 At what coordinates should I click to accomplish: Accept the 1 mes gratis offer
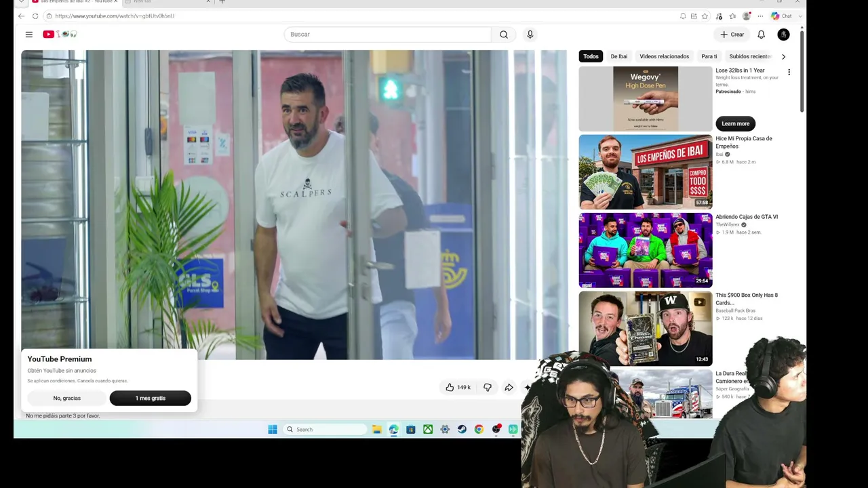(x=150, y=399)
